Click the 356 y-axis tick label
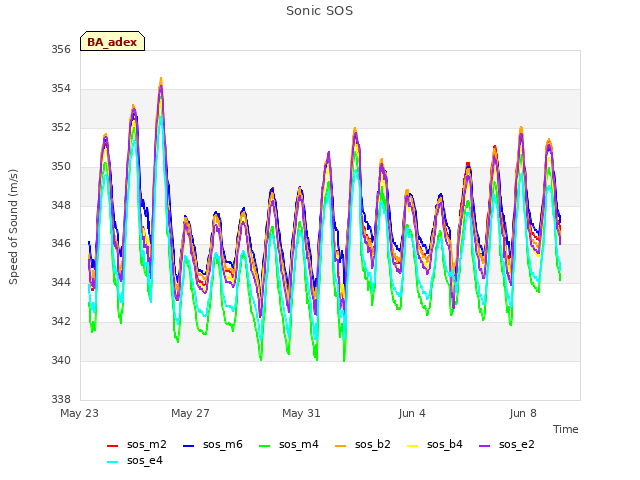This screenshot has width=640, height=480. pos(61,50)
